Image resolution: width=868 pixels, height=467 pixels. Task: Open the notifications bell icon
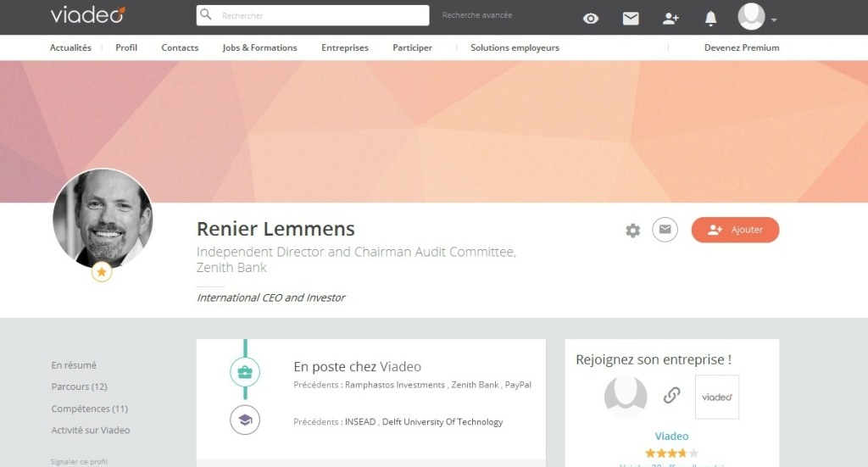711,18
